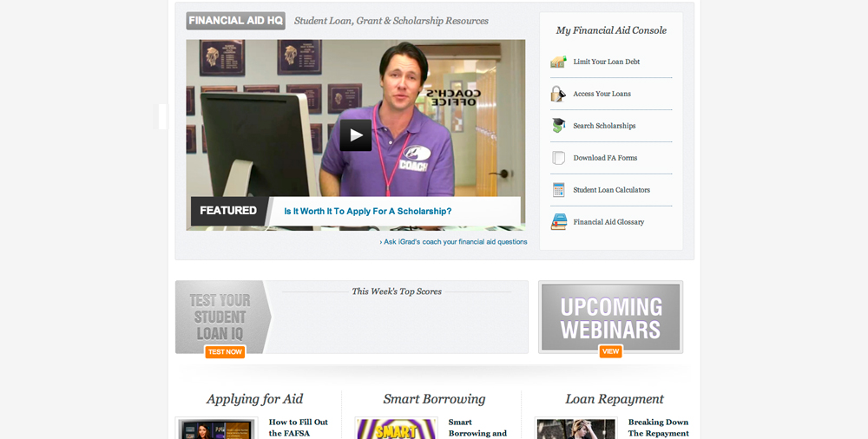Click the graduation cap Search Scholarships icon

pos(558,126)
